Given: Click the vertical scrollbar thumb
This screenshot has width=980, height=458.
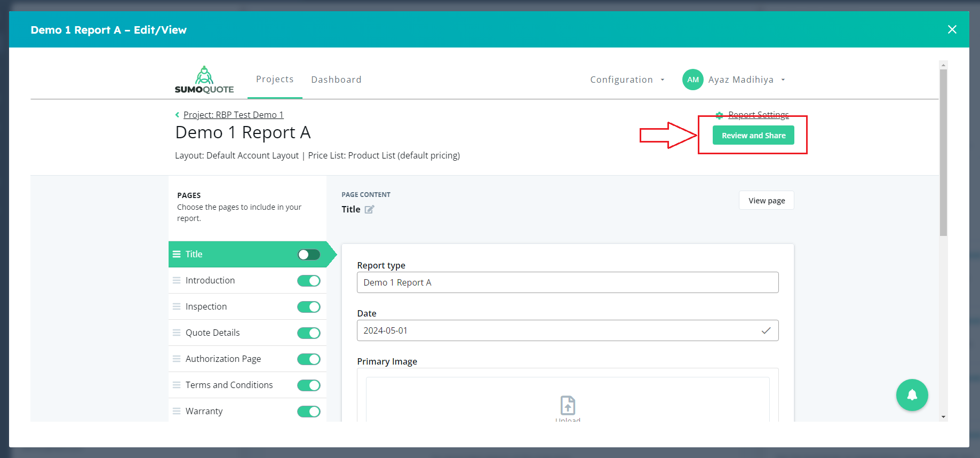Looking at the screenshot, I should point(943,153).
